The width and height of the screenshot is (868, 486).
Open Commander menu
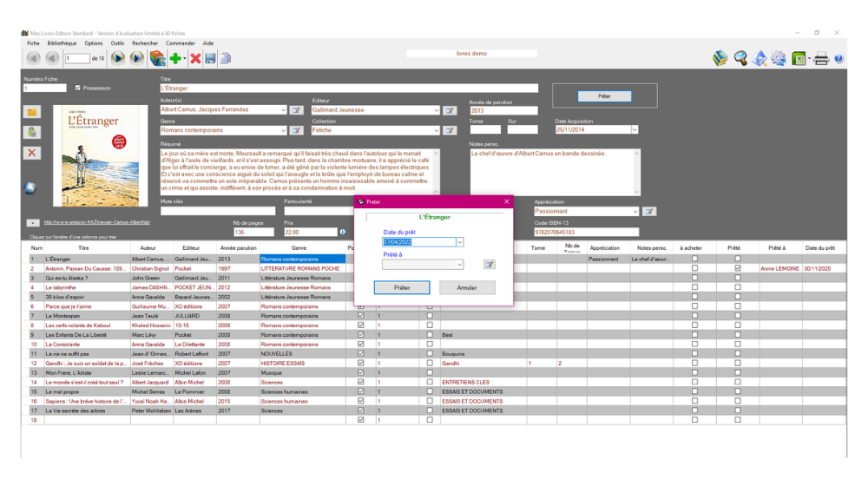pyautogui.click(x=181, y=43)
